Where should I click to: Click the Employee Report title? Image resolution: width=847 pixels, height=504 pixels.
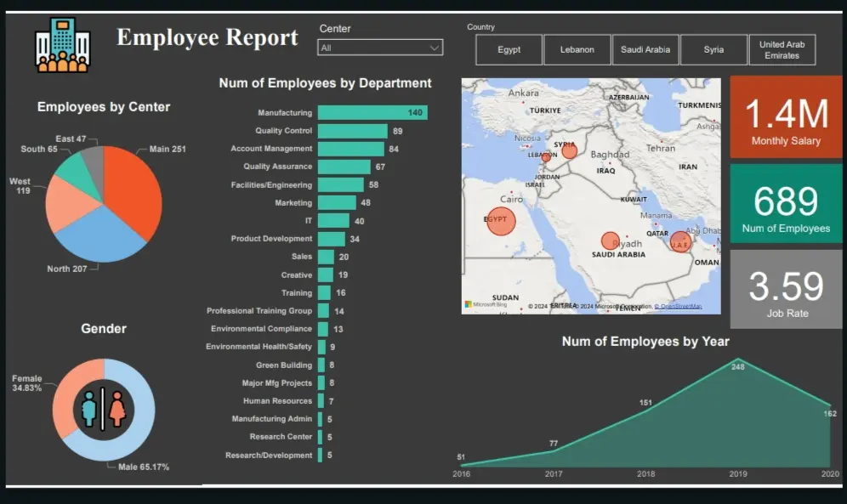207,37
